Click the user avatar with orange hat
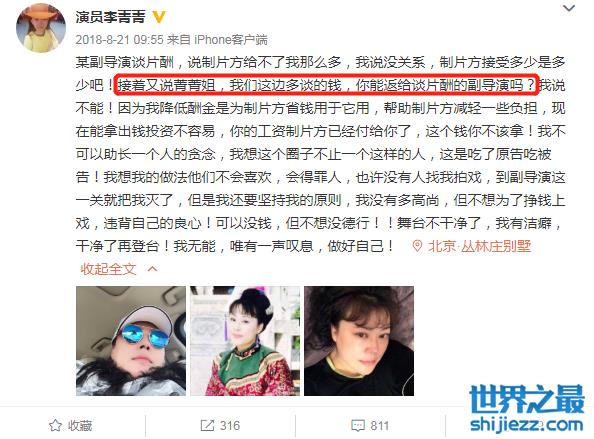 tap(41, 27)
